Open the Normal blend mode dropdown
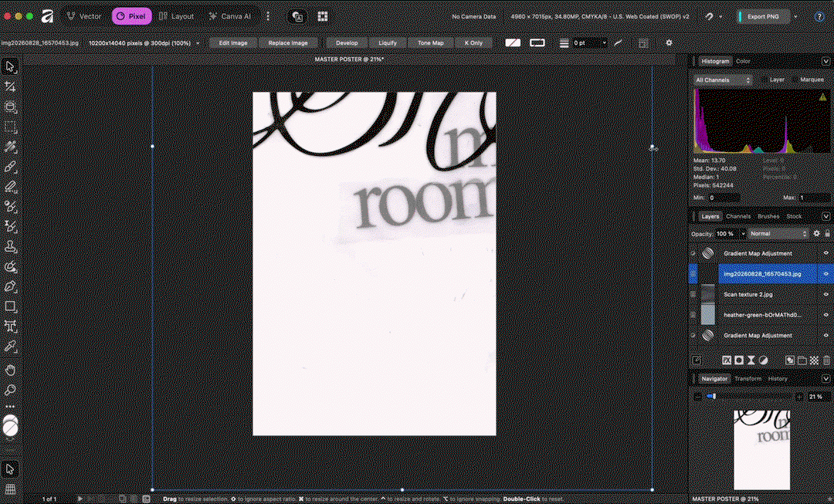This screenshot has width=834, height=504. [x=778, y=233]
